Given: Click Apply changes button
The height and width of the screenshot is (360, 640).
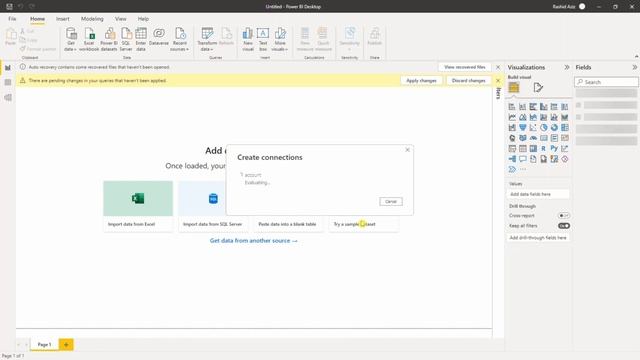Looking at the screenshot, I should pos(421,81).
